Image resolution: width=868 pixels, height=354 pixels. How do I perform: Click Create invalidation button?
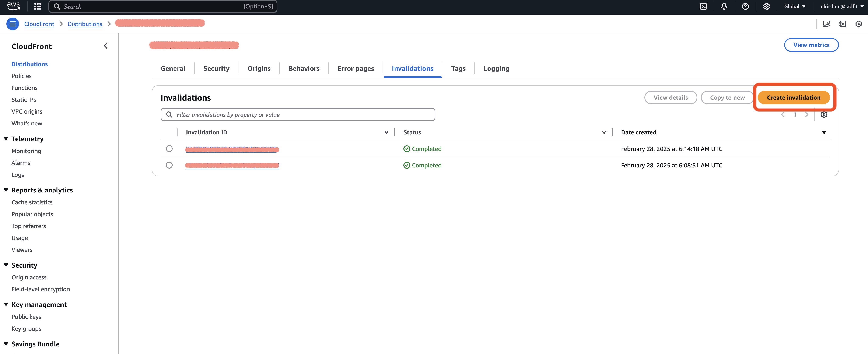point(794,98)
